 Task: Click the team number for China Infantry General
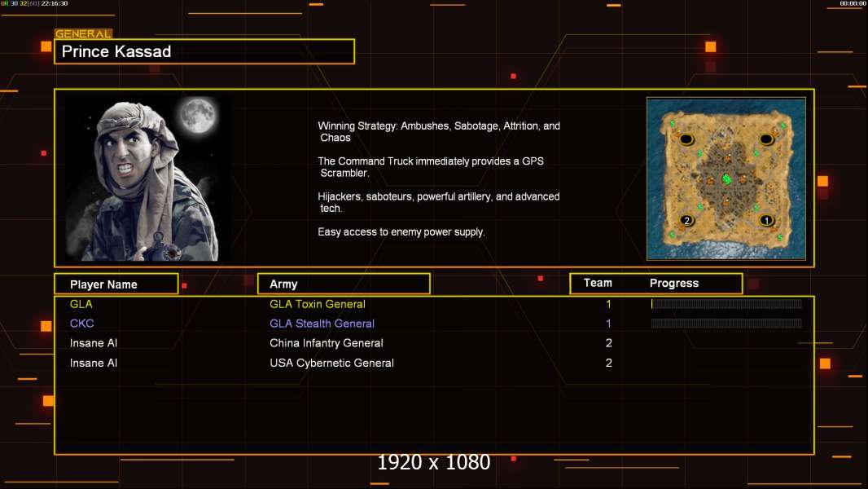[609, 343]
